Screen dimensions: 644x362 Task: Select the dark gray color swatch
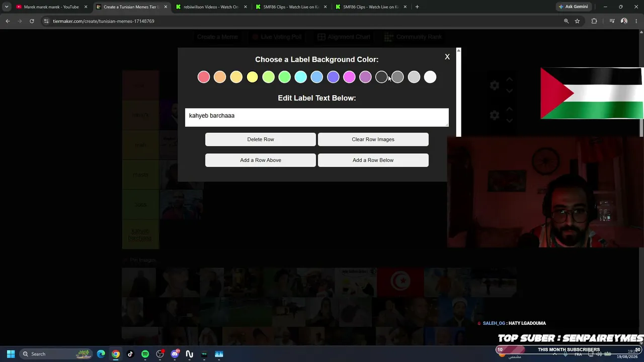point(397,77)
